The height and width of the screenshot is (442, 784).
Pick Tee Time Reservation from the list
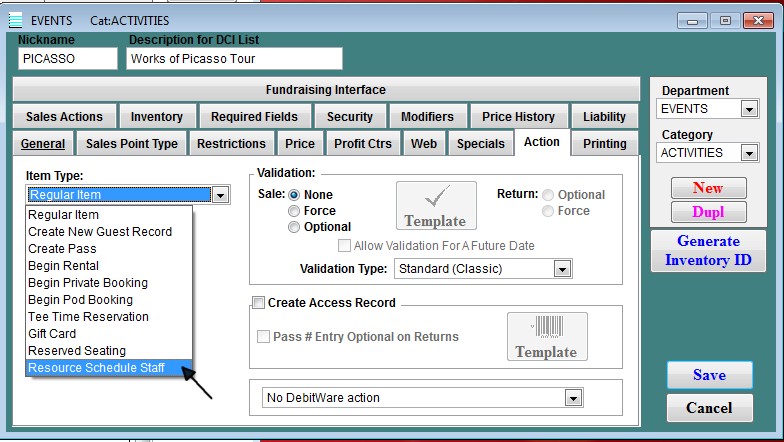click(x=88, y=317)
